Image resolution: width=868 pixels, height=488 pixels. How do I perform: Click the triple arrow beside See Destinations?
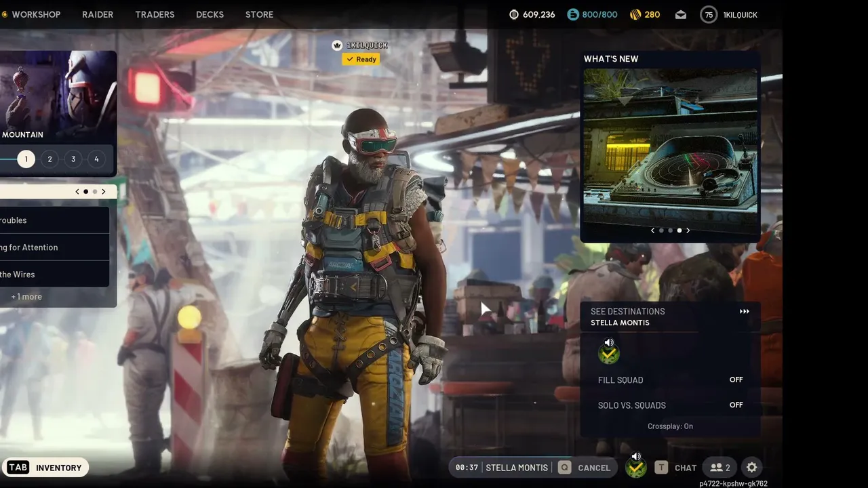point(744,312)
